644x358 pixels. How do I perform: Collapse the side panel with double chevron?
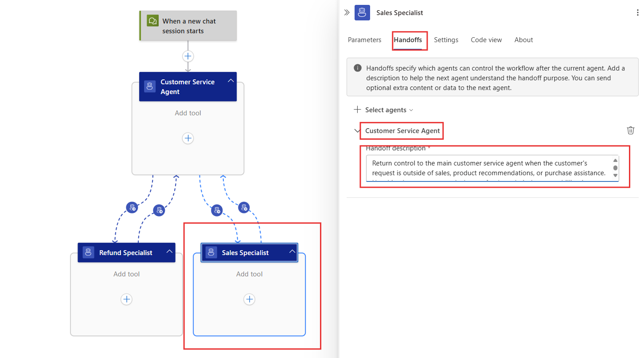click(347, 13)
